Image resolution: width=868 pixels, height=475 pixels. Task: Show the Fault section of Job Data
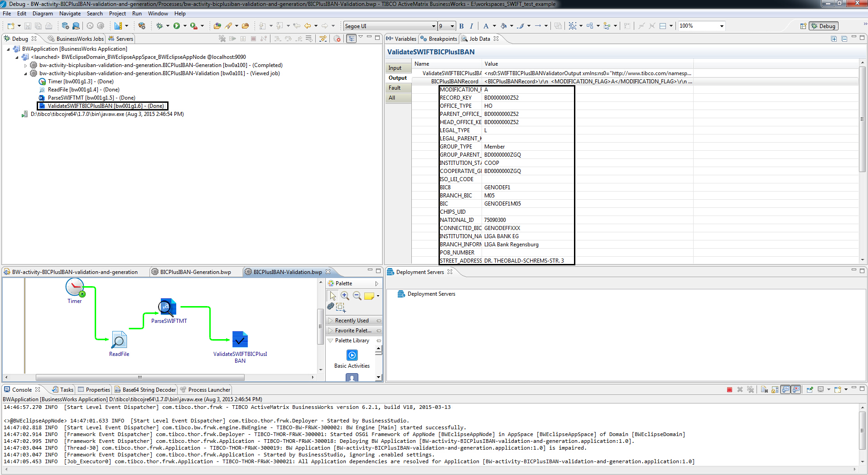398,88
